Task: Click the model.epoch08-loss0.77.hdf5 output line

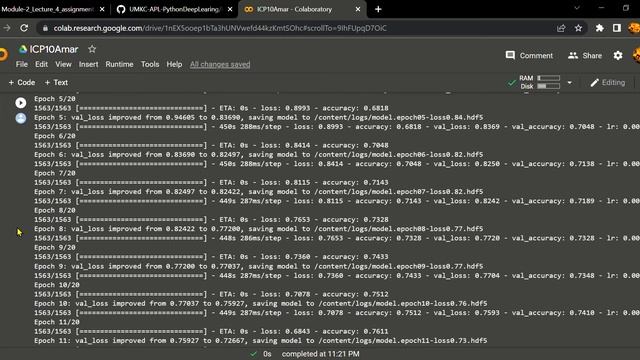Action: [258, 229]
